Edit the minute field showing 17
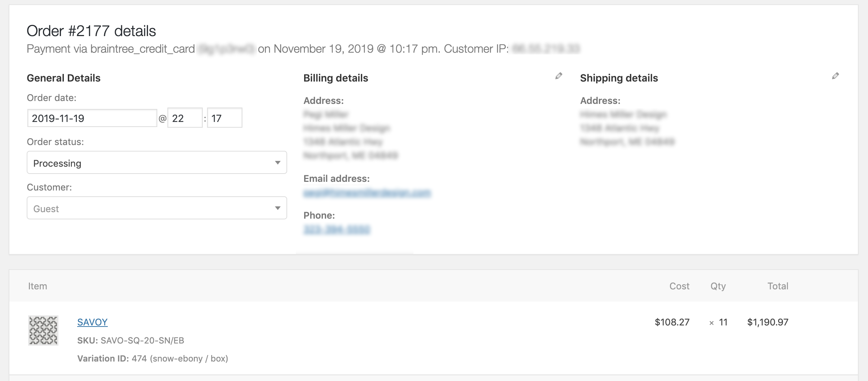Viewport: 868px width, 381px height. pos(224,118)
